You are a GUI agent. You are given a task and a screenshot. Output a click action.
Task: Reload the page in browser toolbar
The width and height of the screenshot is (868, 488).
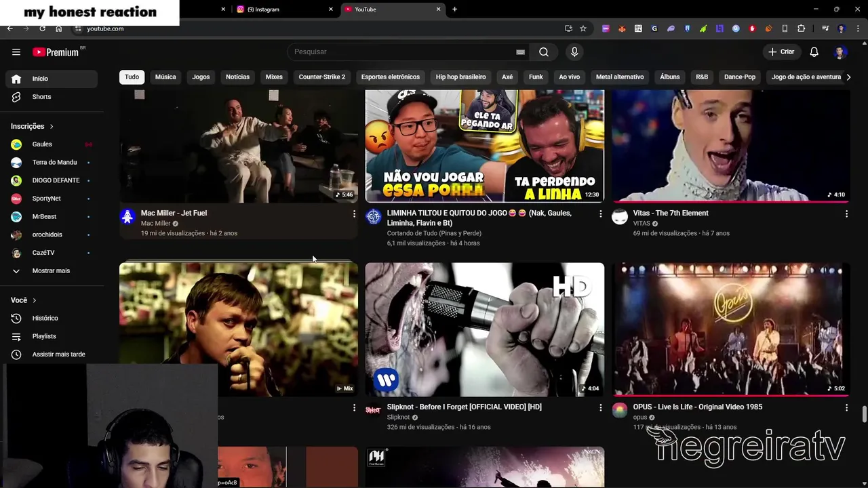[42, 28]
